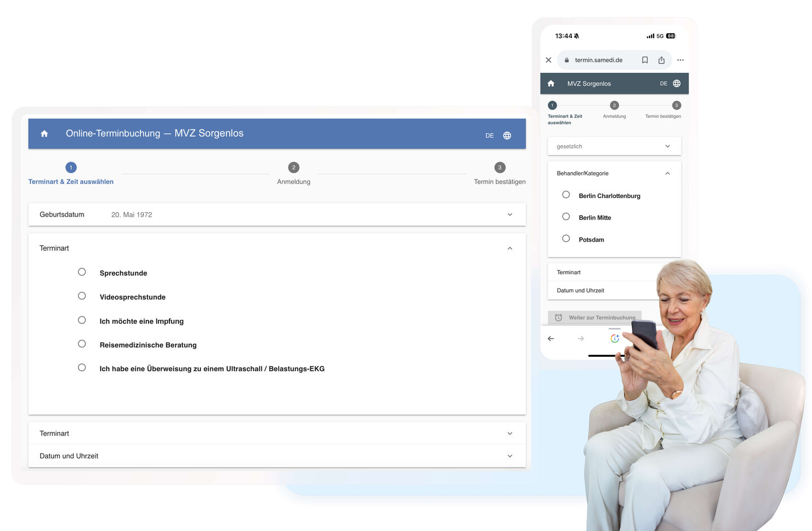The image size is (812, 531).
Task: Open the three-dot browser options menu
Action: pyautogui.click(x=680, y=59)
